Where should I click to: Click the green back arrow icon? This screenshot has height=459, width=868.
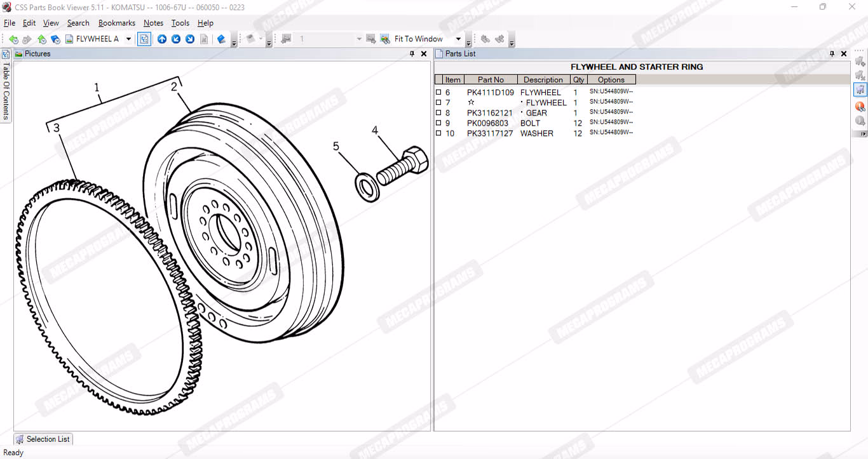click(x=13, y=39)
